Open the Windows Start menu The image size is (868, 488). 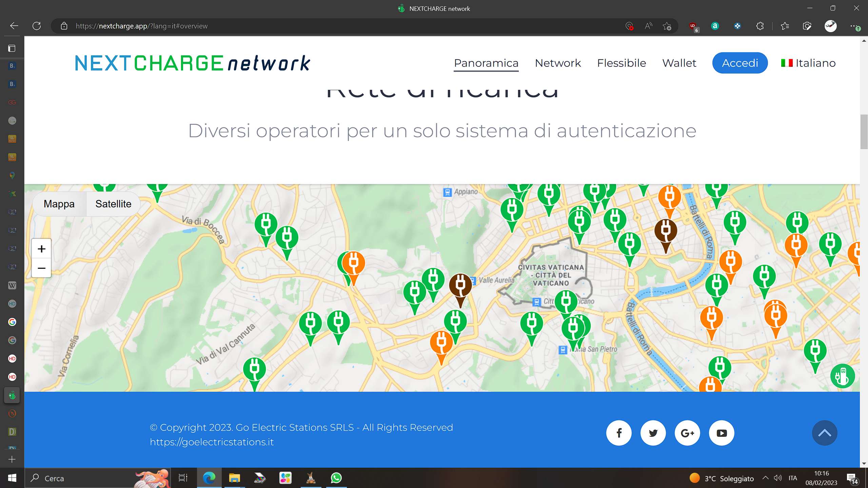point(12,478)
